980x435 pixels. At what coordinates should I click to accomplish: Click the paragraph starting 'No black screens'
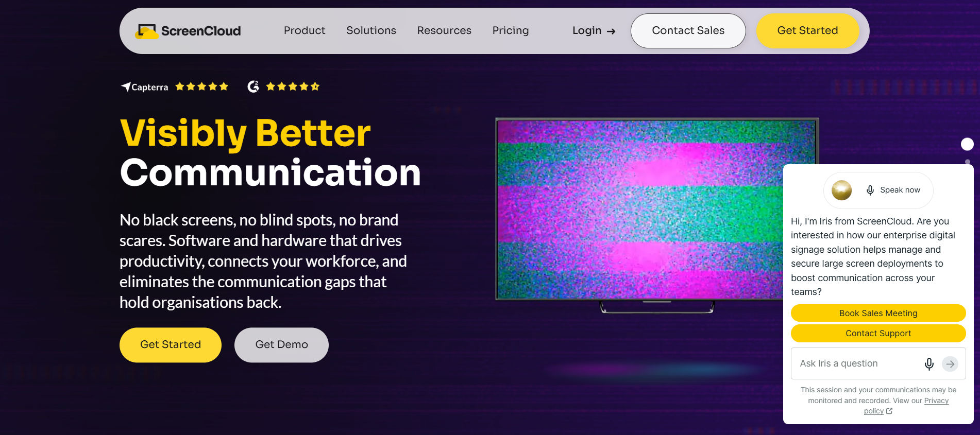click(x=263, y=261)
